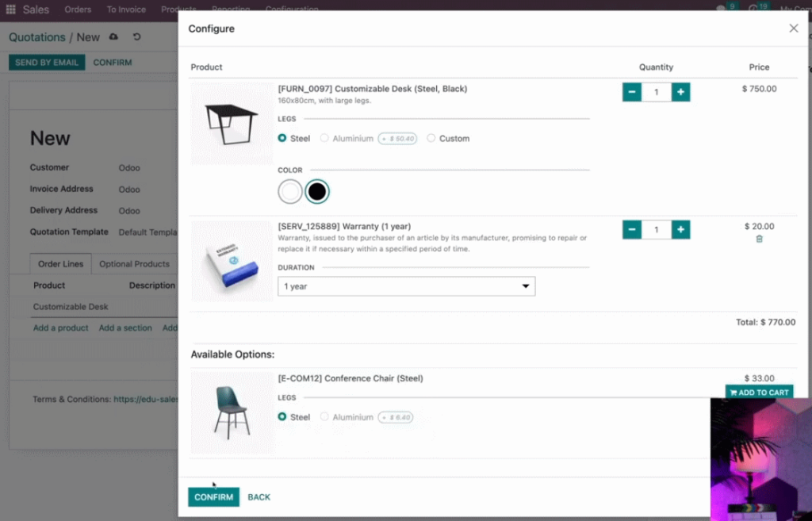This screenshot has width=812, height=521.
Task: Open the To Invoice menu
Action: (126, 10)
